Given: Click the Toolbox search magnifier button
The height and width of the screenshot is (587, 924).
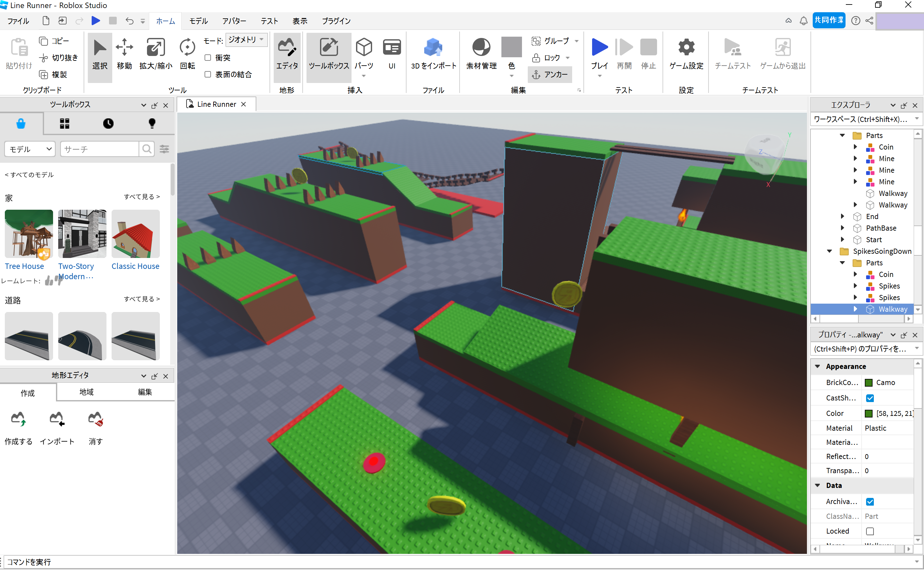Looking at the screenshot, I should point(147,149).
